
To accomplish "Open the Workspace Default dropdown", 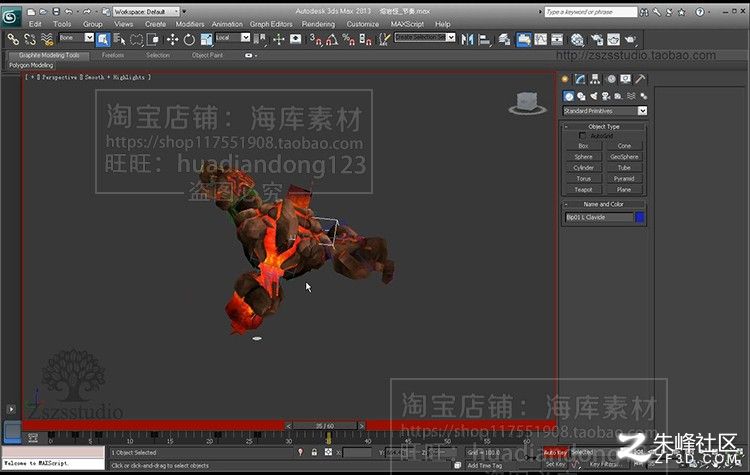I will coord(146,11).
